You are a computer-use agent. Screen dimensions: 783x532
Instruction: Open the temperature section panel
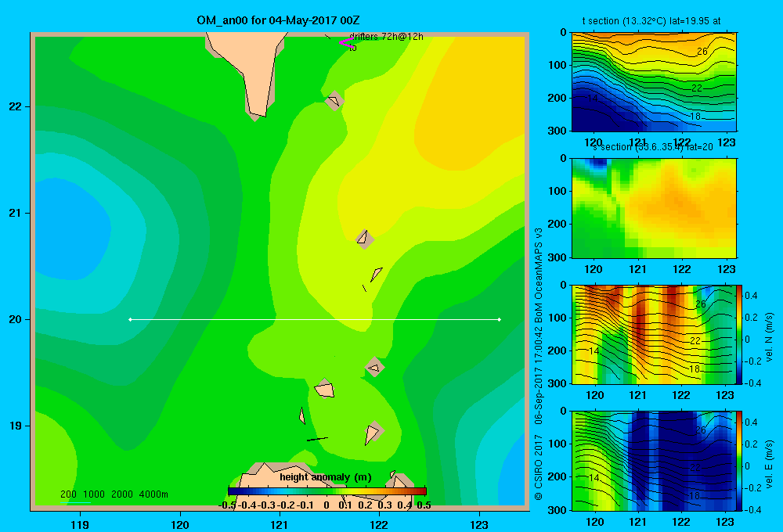[x=654, y=82]
